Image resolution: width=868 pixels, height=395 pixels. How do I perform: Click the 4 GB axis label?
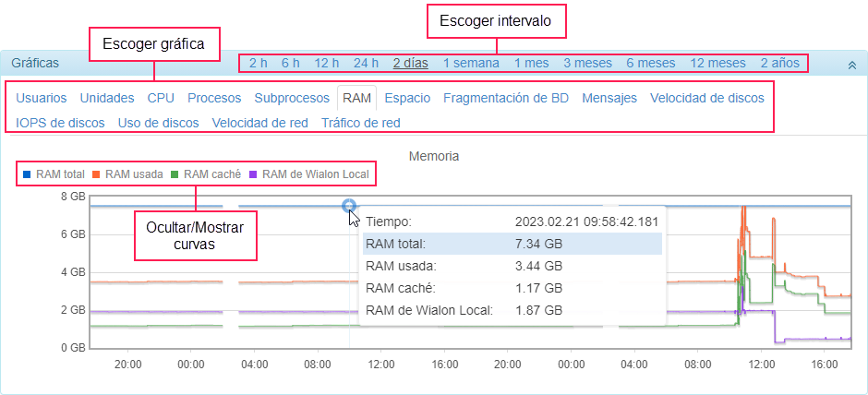73,272
